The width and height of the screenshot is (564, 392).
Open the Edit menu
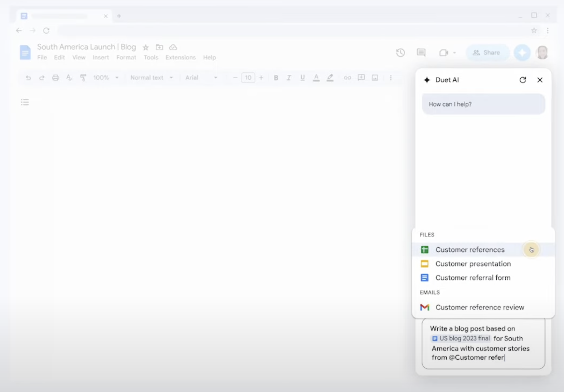pos(59,57)
